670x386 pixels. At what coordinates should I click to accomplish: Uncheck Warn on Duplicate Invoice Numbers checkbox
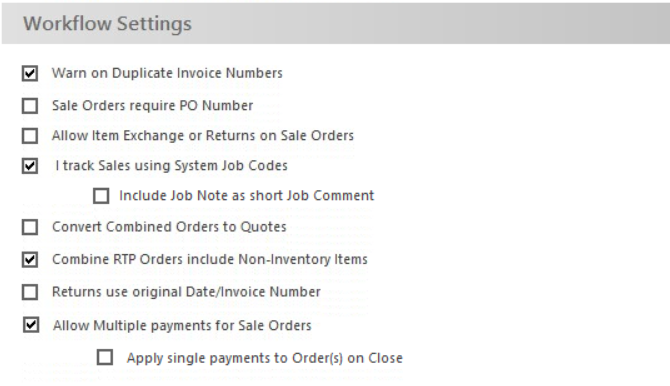pos(30,73)
